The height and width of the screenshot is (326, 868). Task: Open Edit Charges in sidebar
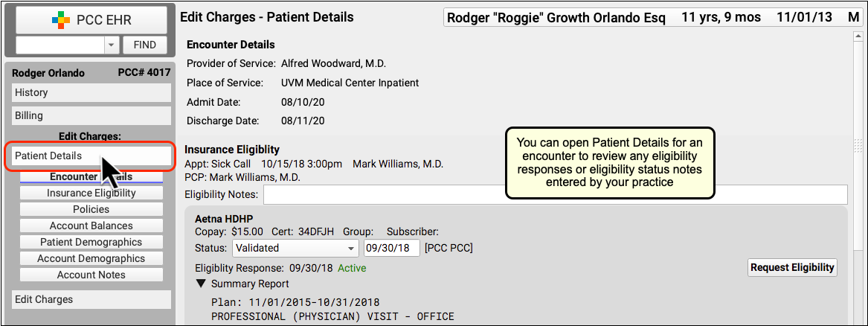coord(91,299)
